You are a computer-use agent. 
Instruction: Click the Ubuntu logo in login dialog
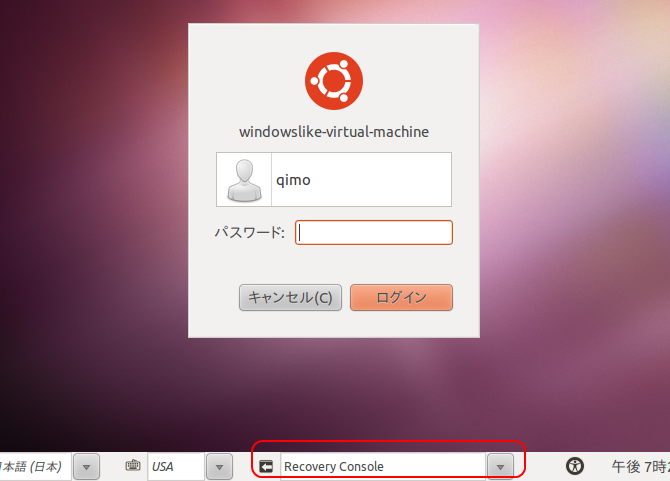(334, 81)
